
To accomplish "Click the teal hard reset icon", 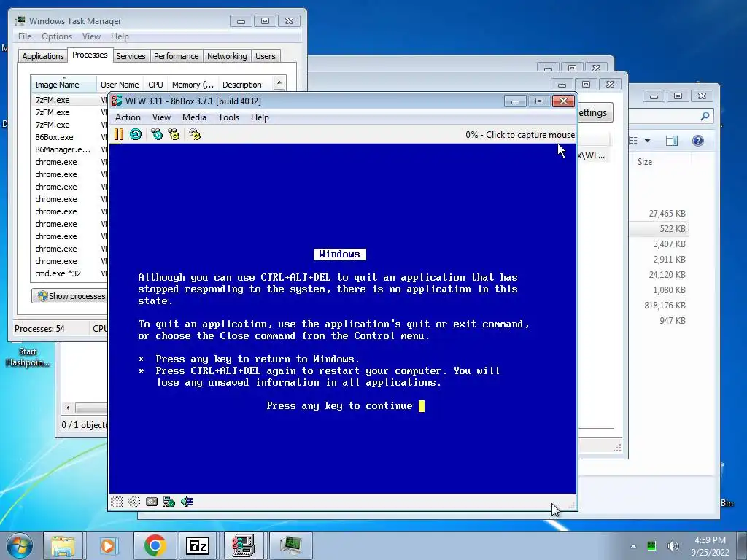I will 136,135.
